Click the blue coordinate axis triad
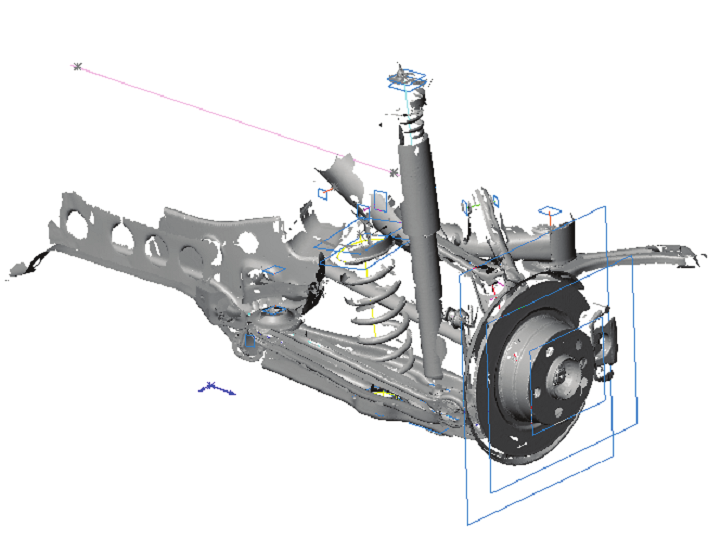Viewport: 722px width, 540px height. tap(214, 388)
